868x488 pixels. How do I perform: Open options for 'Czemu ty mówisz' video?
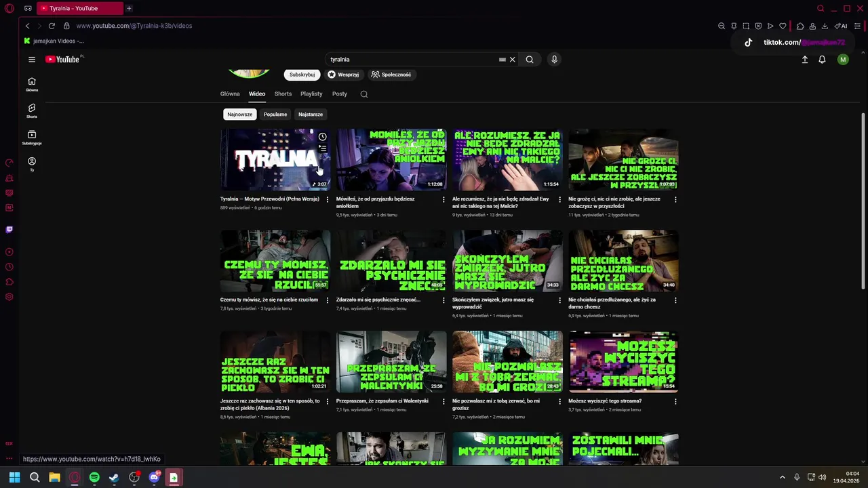[328, 300]
